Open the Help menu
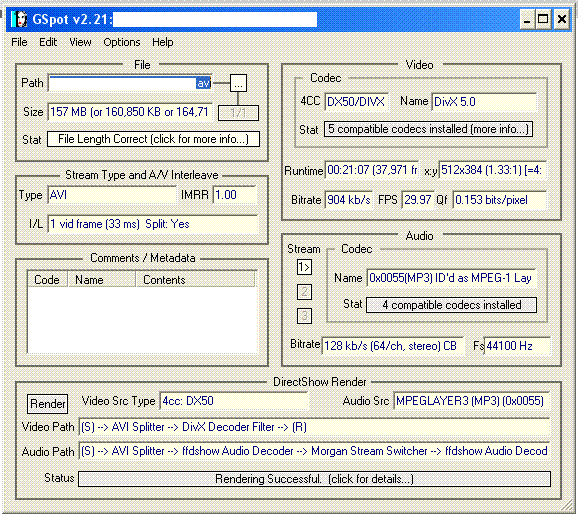The width and height of the screenshot is (578, 514). pyautogui.click(x=163, y=42)
